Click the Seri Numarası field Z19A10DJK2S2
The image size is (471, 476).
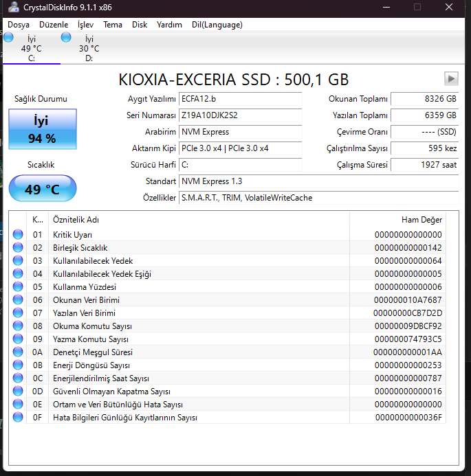point(241,115)
